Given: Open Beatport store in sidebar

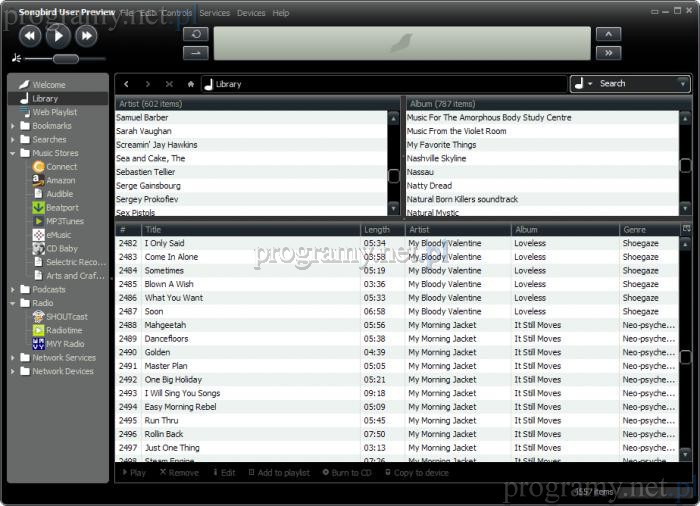Looking at the screenshot, I should 62,207.
